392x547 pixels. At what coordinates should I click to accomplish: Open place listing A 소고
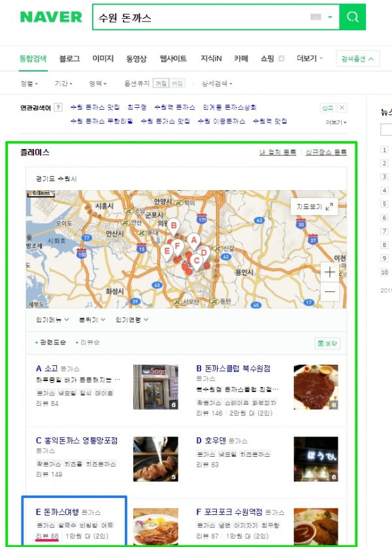47,369
